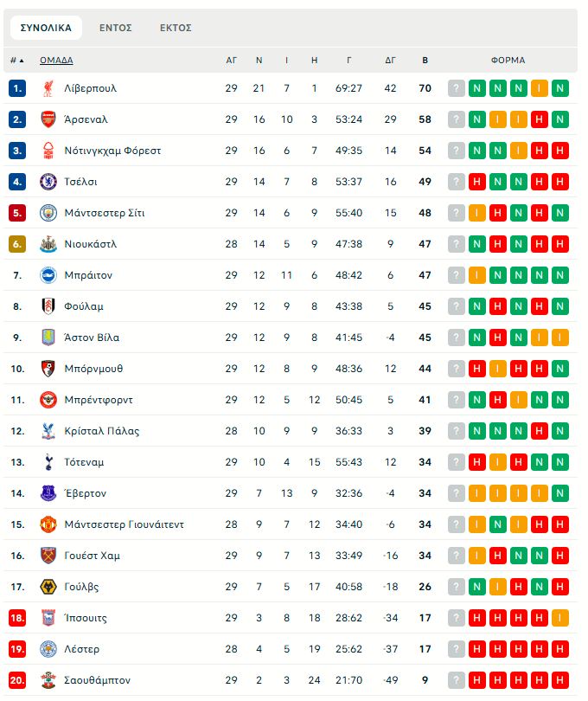Screen dimensions: 588x701
Task: Sort table by the # position arrow
Action: pos(22,61)
